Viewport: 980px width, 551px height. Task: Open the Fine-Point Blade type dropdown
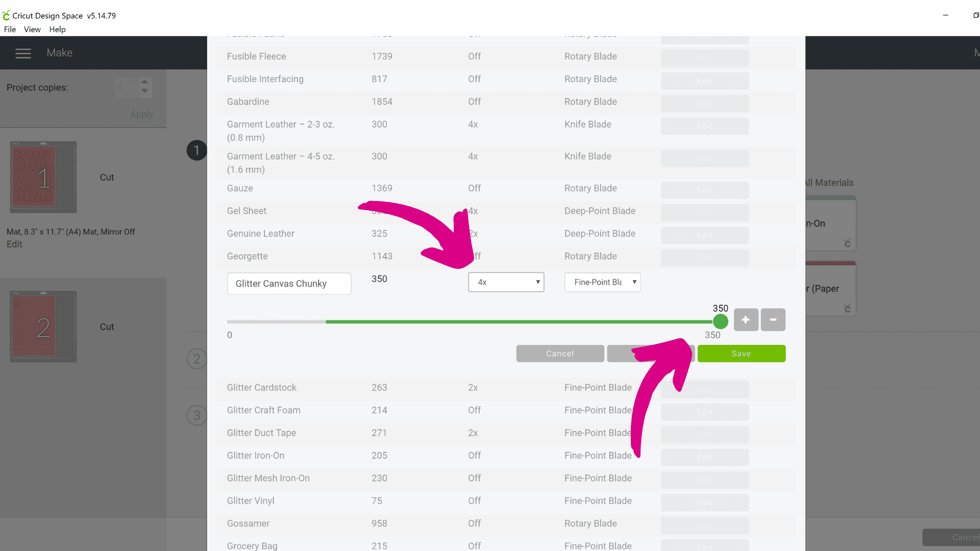tap(602, 282)
